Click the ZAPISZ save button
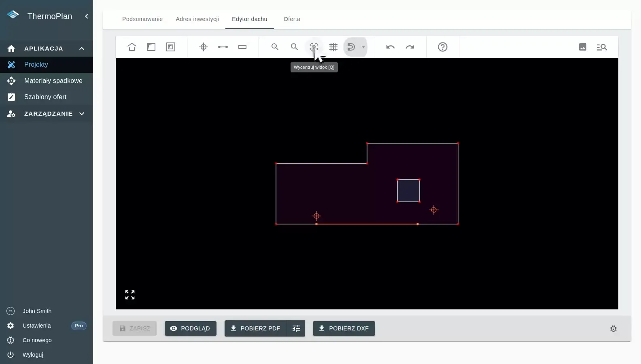The height and width of the screenshot is (364, 641). tap(135, 328)
